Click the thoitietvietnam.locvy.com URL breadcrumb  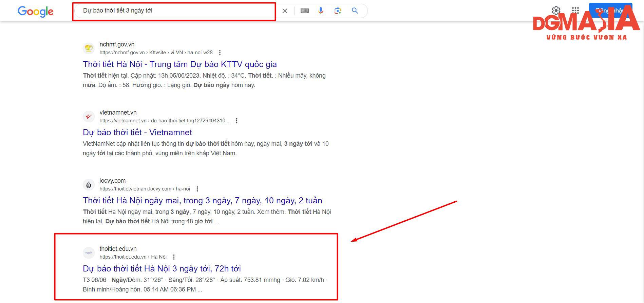(145, 189)
